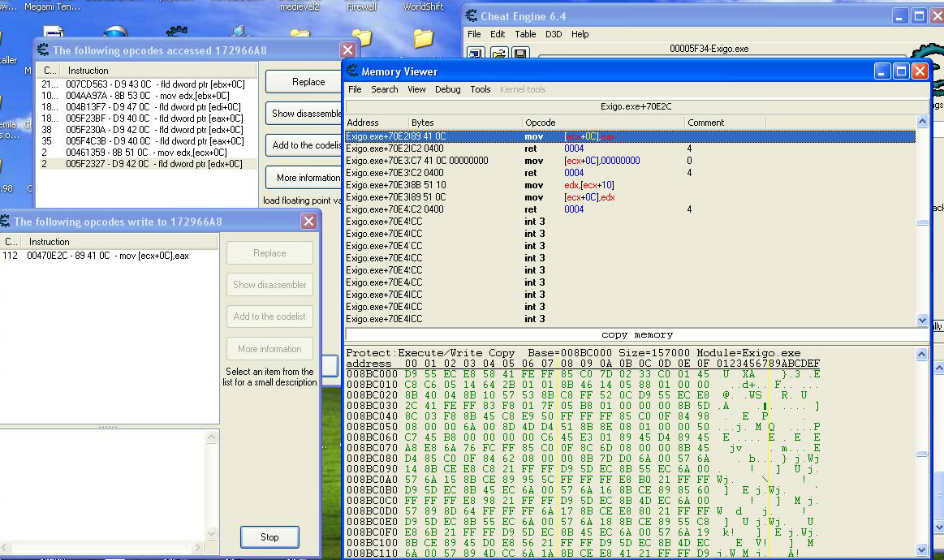The height and width of the screenshot is (560, 944).
Task: Click the scroll up arrow of hex dump
Action: click(x=921, y=355)
